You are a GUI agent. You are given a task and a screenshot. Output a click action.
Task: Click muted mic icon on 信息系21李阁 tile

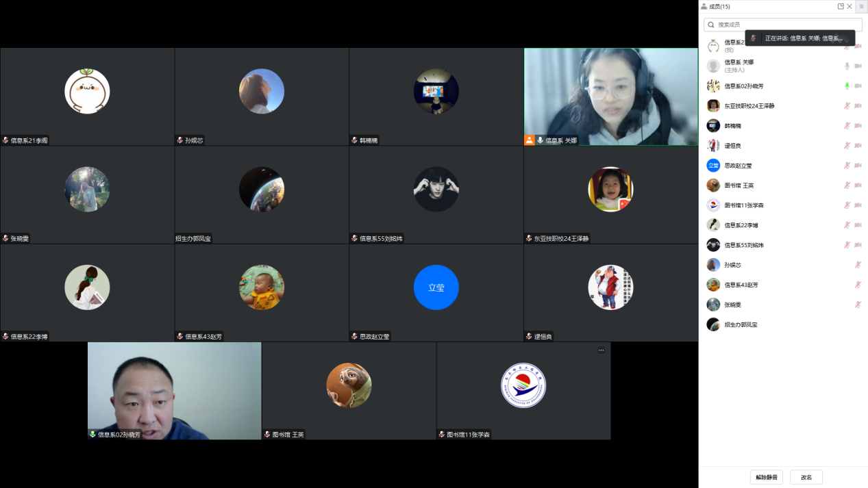click(5, 140)
